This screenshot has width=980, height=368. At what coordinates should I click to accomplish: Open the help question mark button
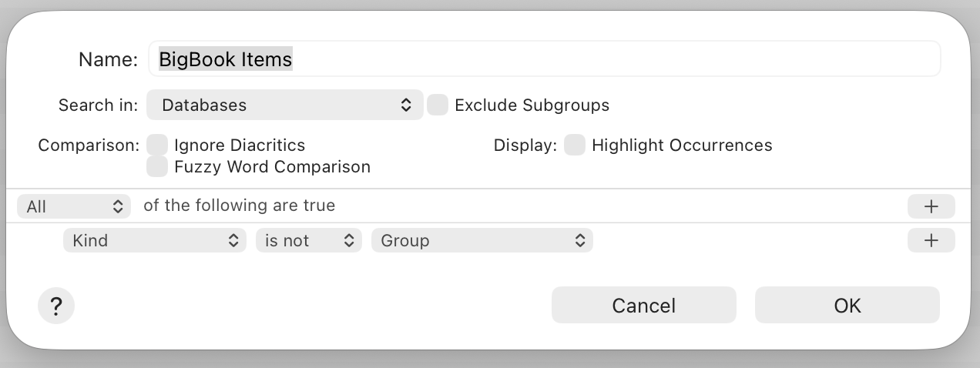coord(55,306)
